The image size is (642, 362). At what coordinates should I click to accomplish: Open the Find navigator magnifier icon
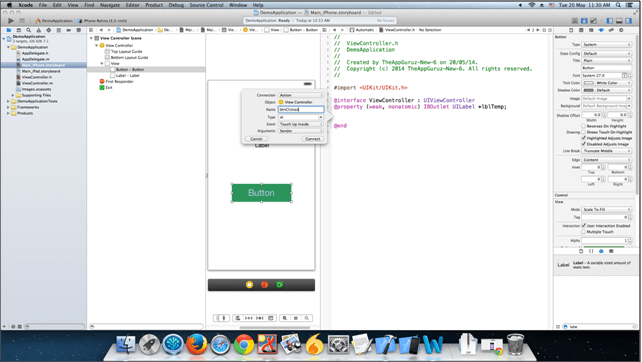[29, 30]
